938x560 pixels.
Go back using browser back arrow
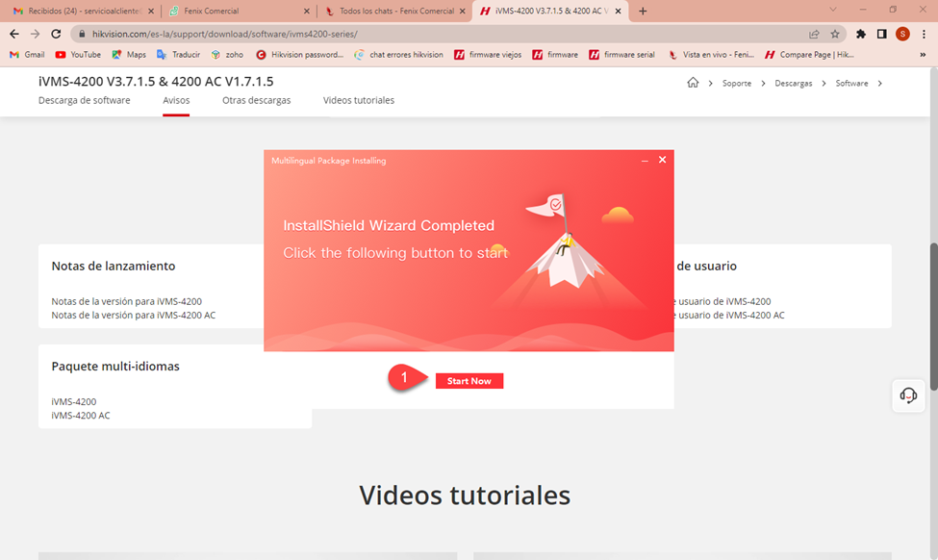pyautogui.click(x=14, y=34)
